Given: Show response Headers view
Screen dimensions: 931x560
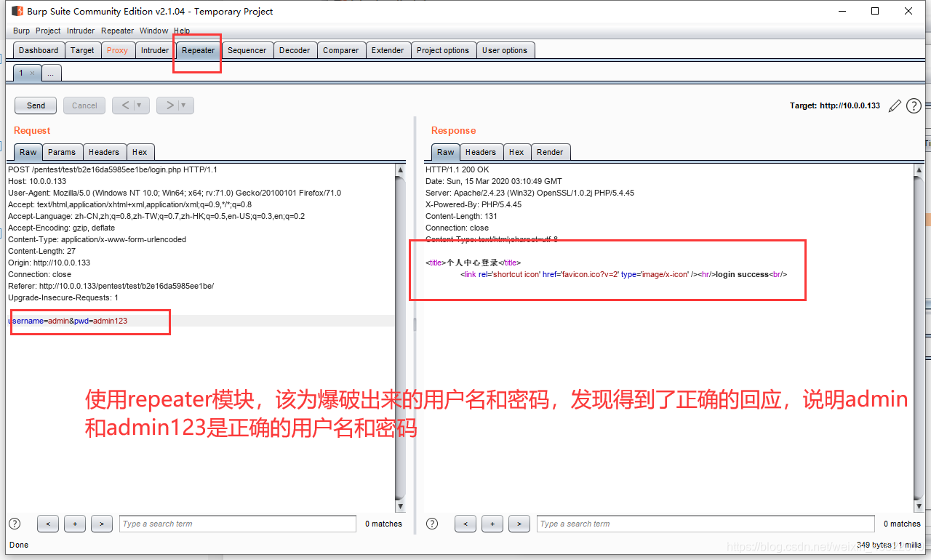Looking at the screenshot, I should (481, 152).
